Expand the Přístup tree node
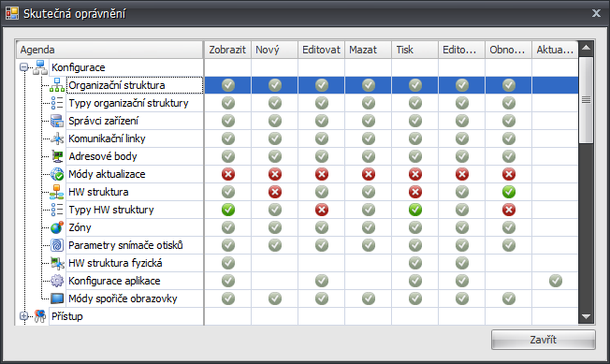The width and height of the screenshot is (610, 364). click(23, 316)
